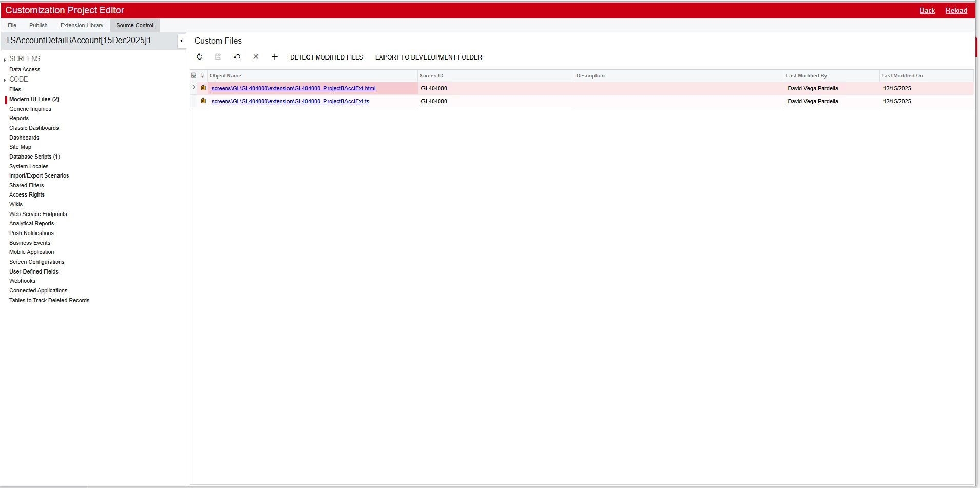This screenshot has height=488, width=980.
Task: Sort by Last Modified By column
Action: [832, 75]
